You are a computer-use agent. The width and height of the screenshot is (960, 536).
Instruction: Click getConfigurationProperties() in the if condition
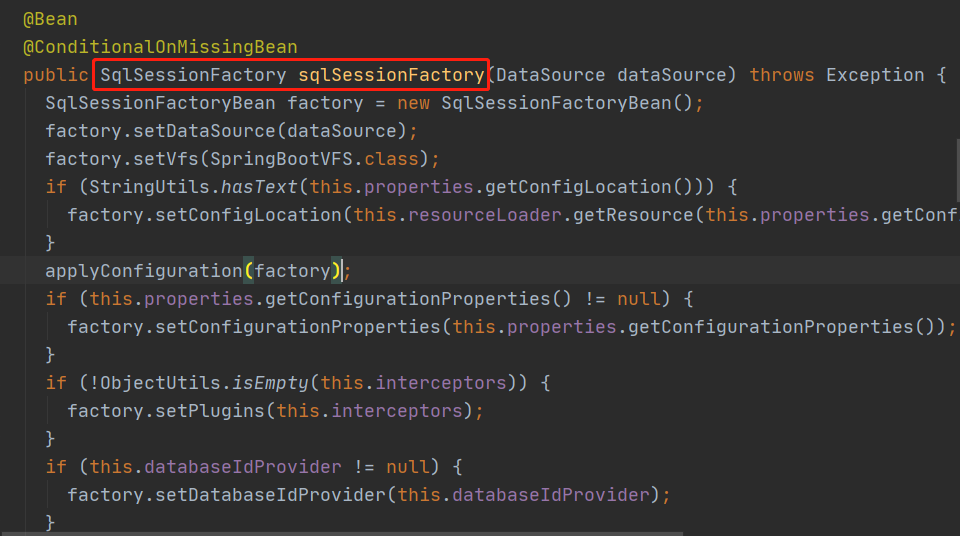click(418, 299)
